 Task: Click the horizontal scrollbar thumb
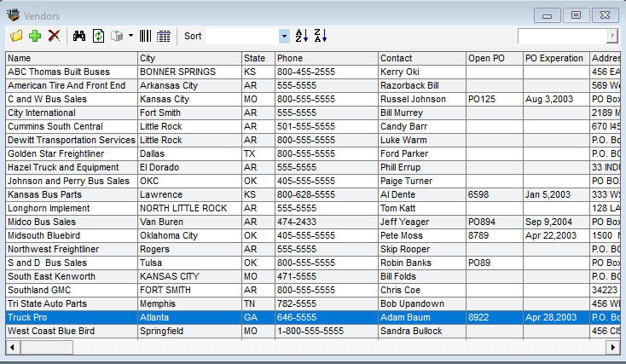click(47, 347)
